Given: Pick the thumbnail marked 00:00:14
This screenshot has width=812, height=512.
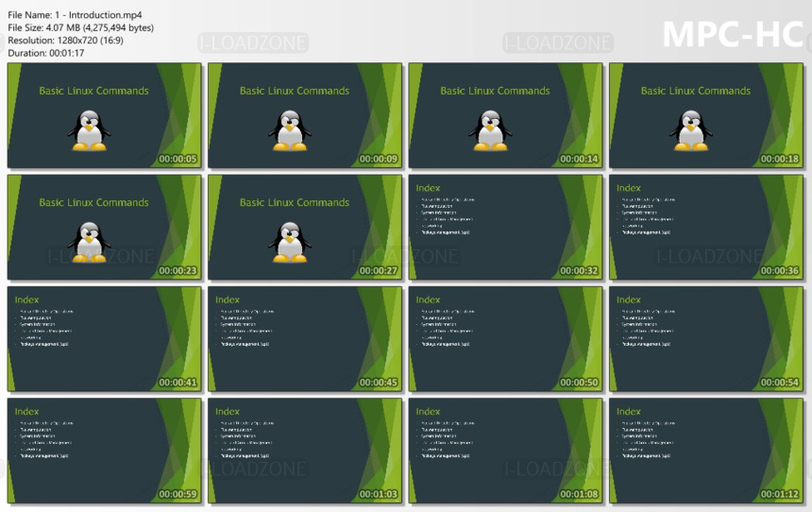Looking at the screenshot, I should pos(505,115).
